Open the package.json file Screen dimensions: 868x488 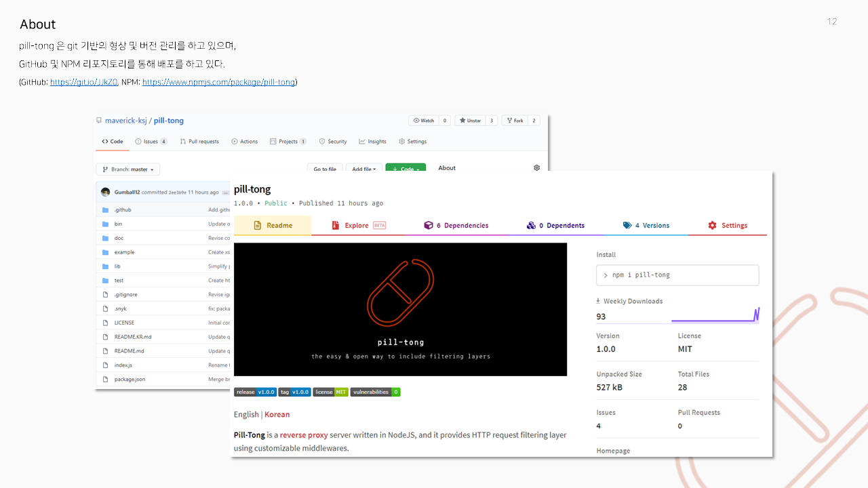coord(130,380)
